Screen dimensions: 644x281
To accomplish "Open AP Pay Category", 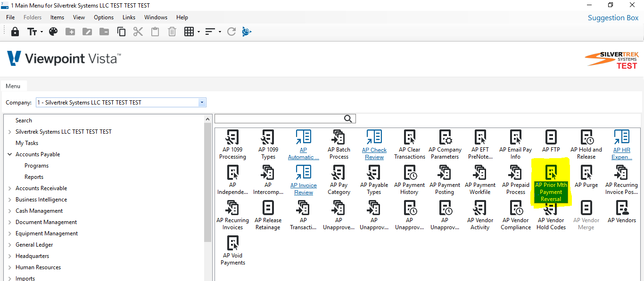I will (x=339, y=180).
